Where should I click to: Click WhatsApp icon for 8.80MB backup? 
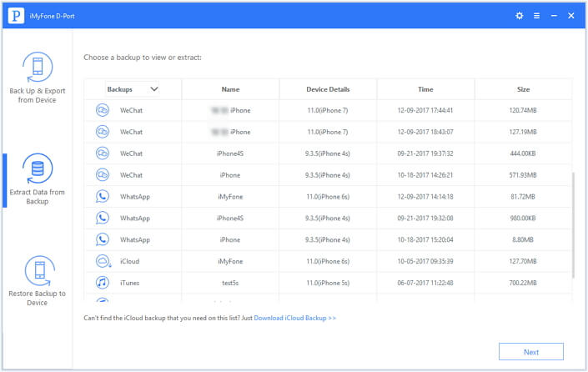point(103,239)
